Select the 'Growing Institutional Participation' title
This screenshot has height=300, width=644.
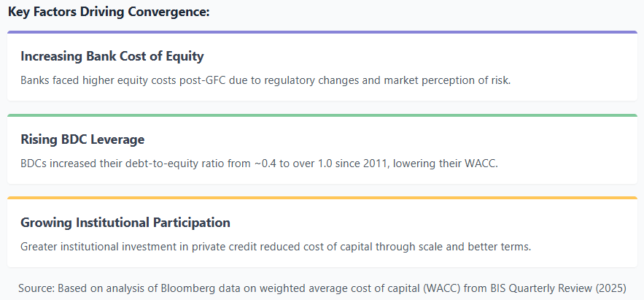(125, 223)
